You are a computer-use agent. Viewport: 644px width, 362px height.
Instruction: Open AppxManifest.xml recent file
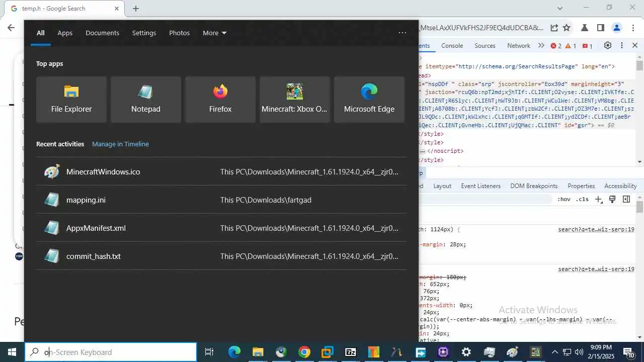coord(221,228)
